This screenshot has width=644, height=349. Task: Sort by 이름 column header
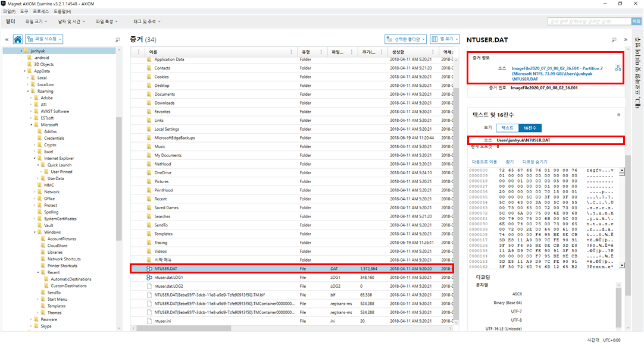pyautogui.click(x=153, y=52)
